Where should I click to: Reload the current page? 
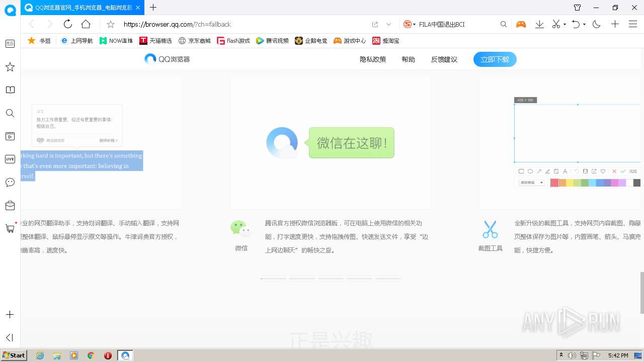click(68, 24)
